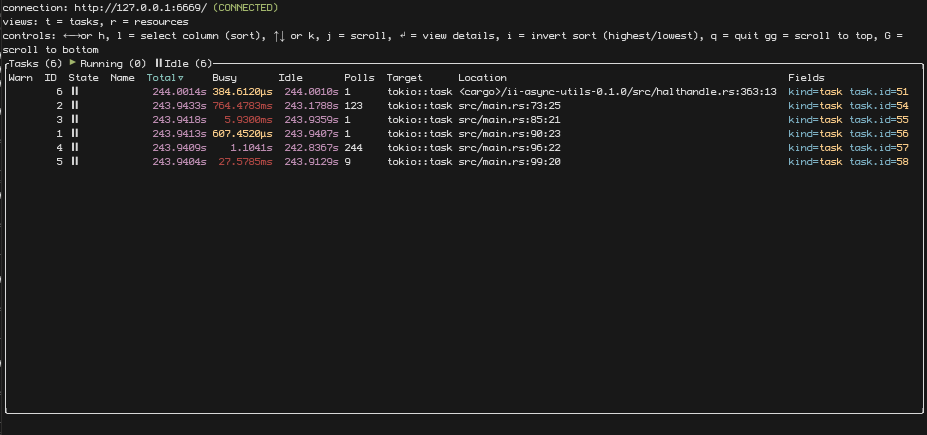Select the Name column header
Viewport: 927px width, 435px height.
pyautogui.click(x=122, y=77)
